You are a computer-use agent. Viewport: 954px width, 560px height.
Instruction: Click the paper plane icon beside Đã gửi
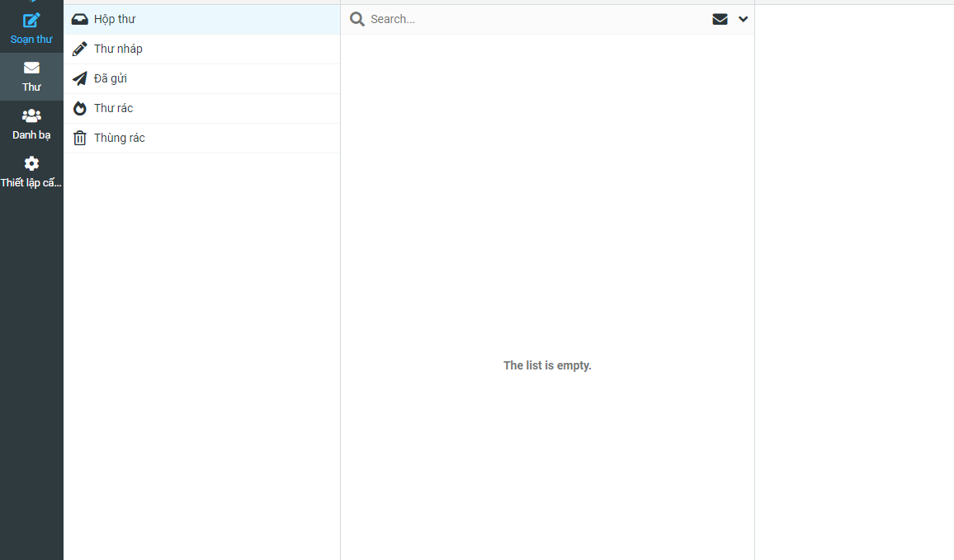(x=79, y=78)
